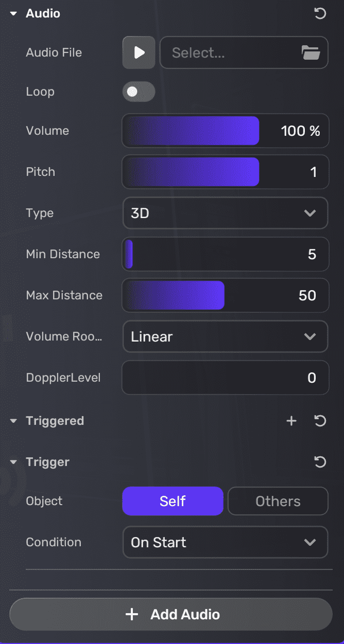Click the plus icon beside Triggered
The image size is (344, 644).
click(291, 421)
